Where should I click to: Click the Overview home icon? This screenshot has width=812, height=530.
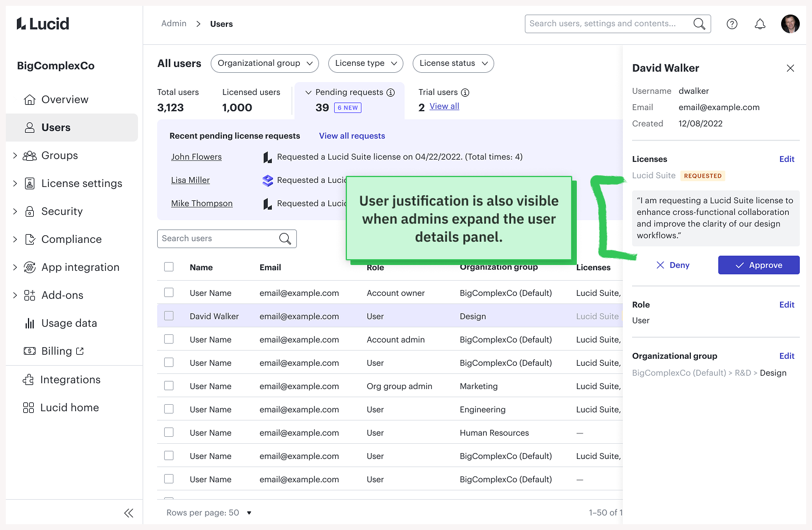[x=30, y=100]
